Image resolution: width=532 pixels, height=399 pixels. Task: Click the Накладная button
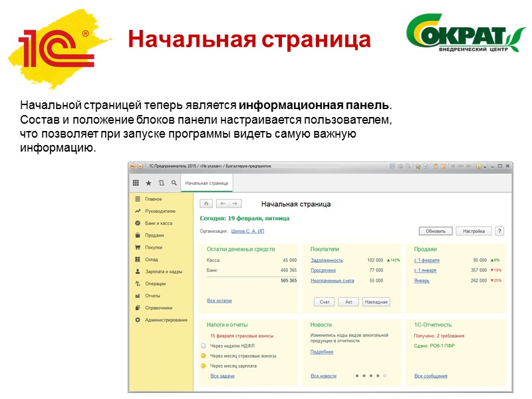pos(376,302)
